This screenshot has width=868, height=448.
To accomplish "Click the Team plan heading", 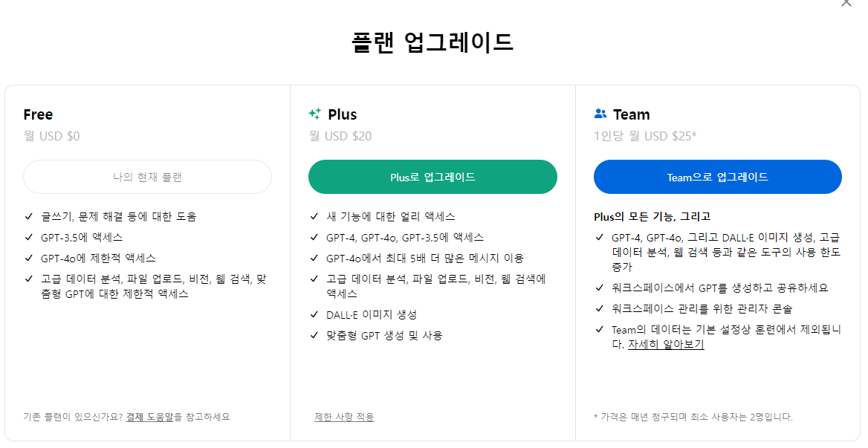I will [629, 114].
